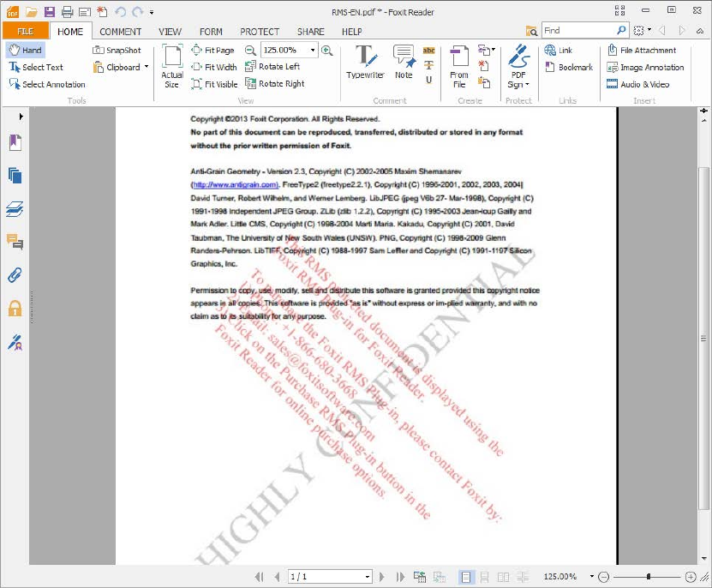
Task: Expand the Clipboard dropdown
Action: pyautogui.click(x=147, y=67)
